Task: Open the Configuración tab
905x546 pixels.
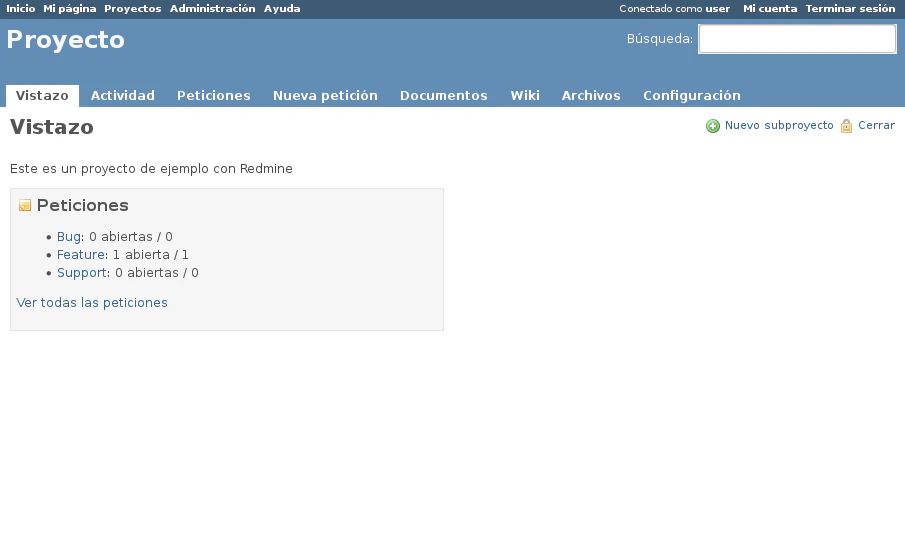Action: [691, 96]
